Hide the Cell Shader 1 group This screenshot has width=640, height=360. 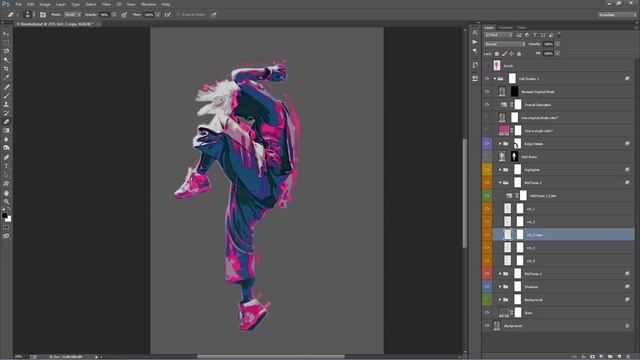487,78
